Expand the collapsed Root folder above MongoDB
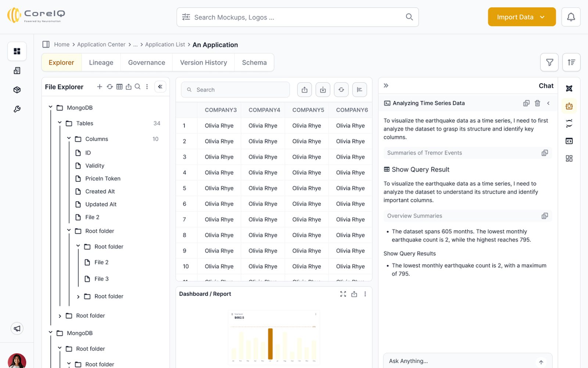This screenshot has width=588, height=368. click(60, 316)
